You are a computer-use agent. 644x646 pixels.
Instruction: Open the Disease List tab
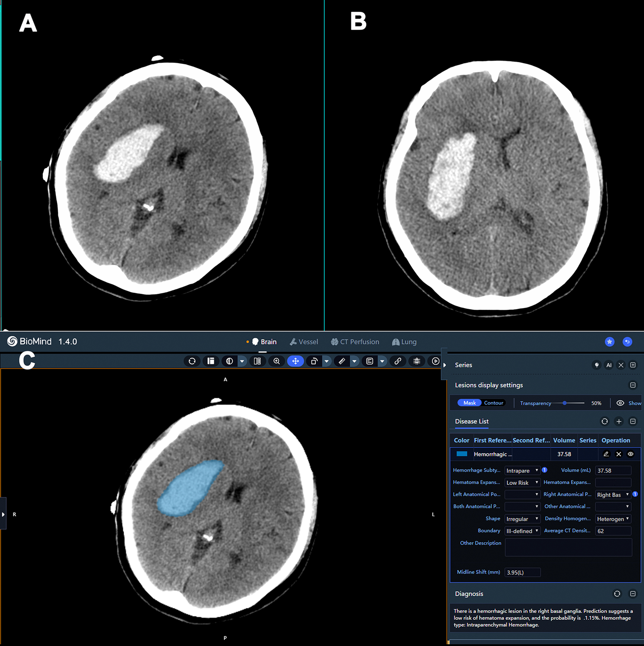(472, 421)
